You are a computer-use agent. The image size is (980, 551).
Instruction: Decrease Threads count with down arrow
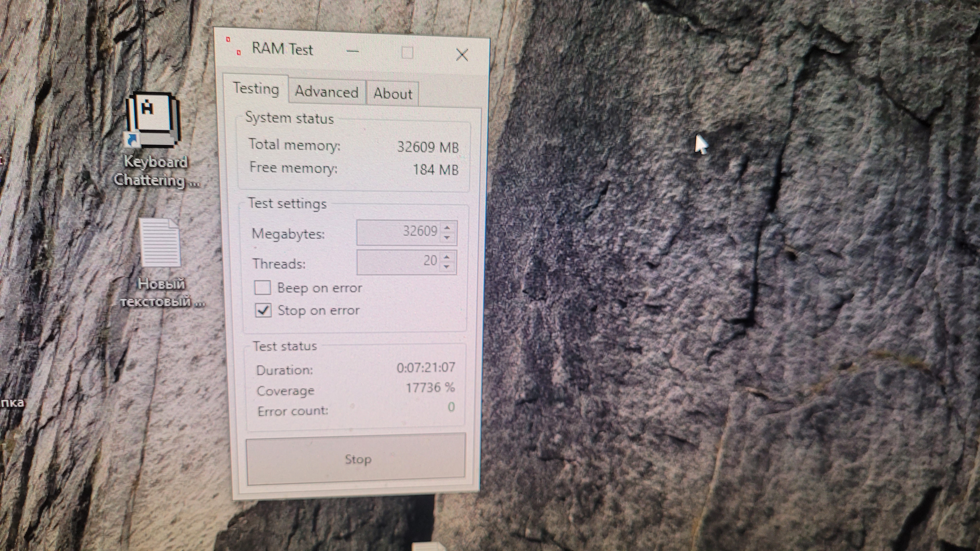click(447, 267)
